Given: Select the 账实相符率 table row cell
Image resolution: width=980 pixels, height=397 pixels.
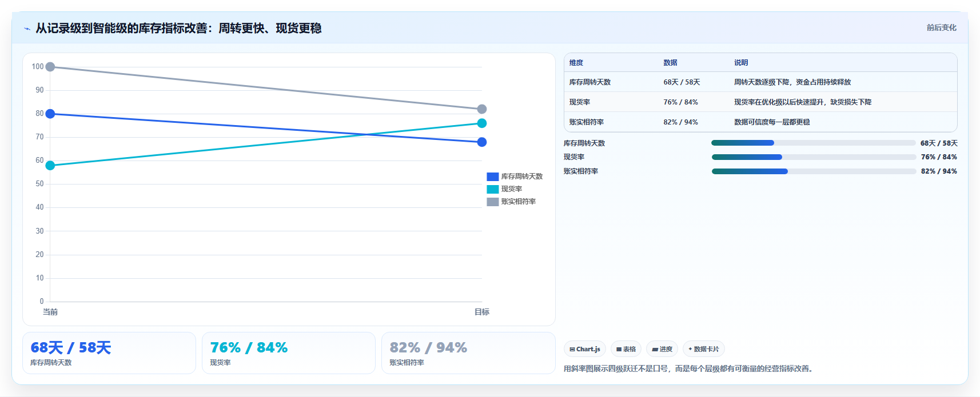Looking at the screenshot, I should [587, 122].
